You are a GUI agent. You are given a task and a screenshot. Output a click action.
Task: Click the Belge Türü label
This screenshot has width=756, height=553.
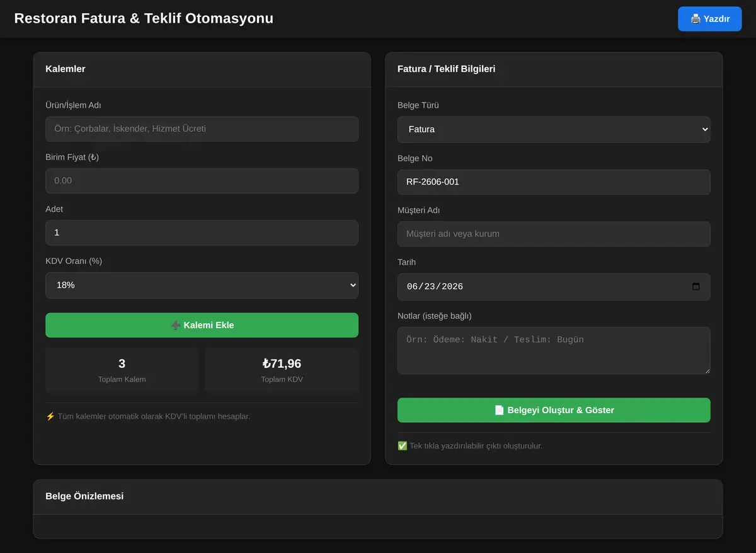click(418, 105)
